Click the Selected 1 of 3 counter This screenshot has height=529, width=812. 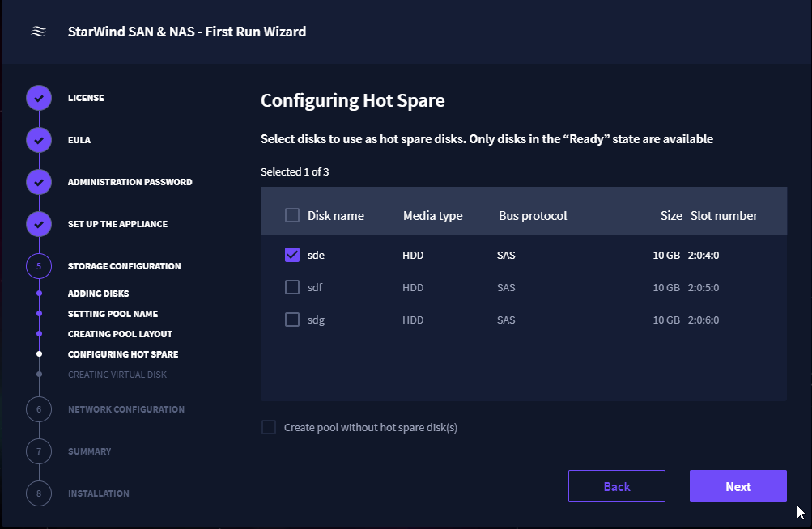point(295,171)
